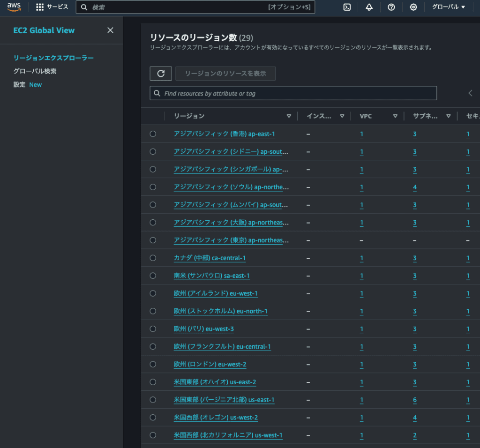Sort by the サブネ... column arrow
This screenshot has height=448, width=480.
(x=449, y=116)
